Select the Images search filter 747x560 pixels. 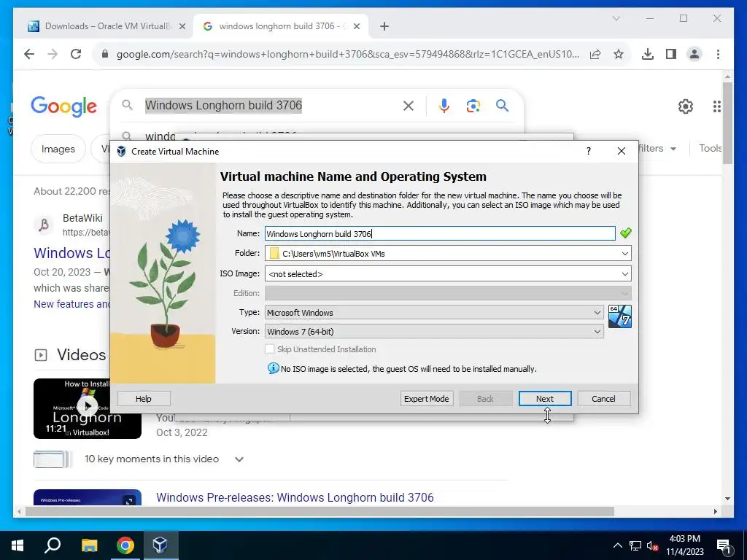point(58,149)
